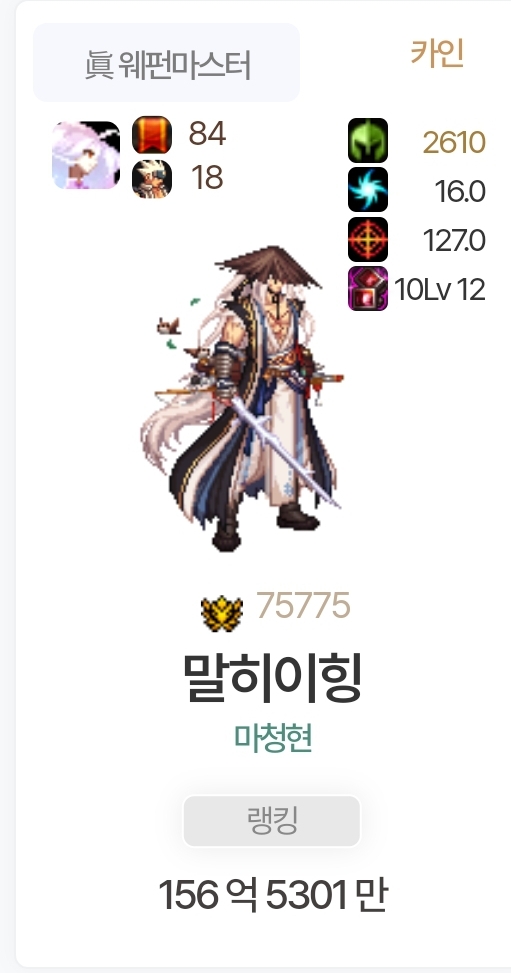511x973 pixels.
Task: Click the 랭킹 ranking button
Action: coord(271,820)
